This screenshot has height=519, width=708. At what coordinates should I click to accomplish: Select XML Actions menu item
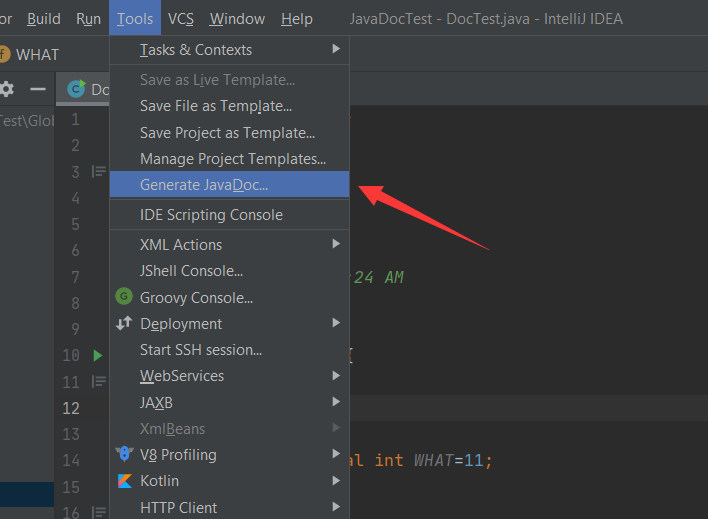pos(229,244)
